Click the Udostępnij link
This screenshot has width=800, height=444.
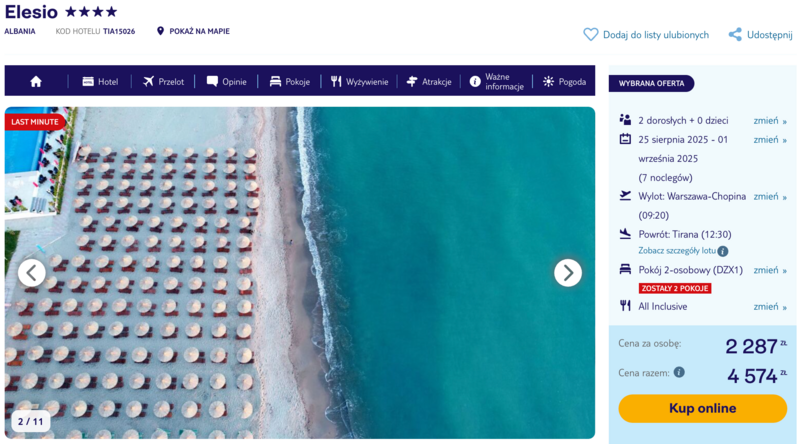(769, 35)
